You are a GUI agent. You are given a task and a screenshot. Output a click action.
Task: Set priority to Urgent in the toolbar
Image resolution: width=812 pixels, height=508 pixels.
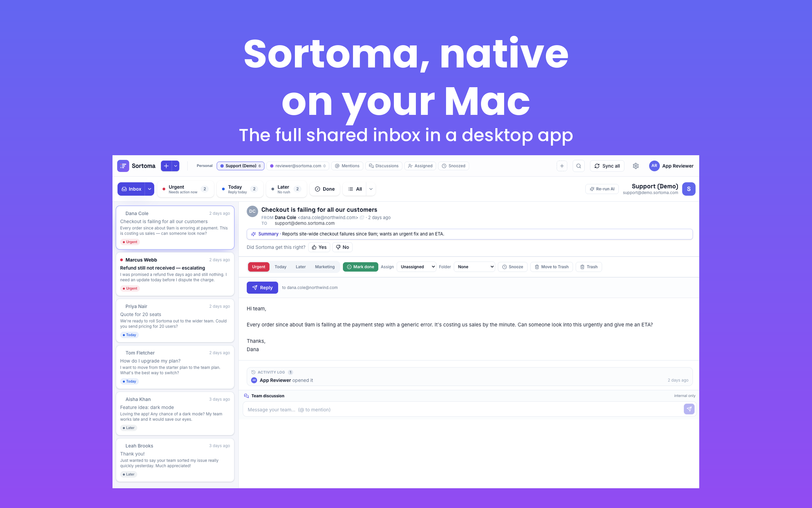[x=258, y=267]
